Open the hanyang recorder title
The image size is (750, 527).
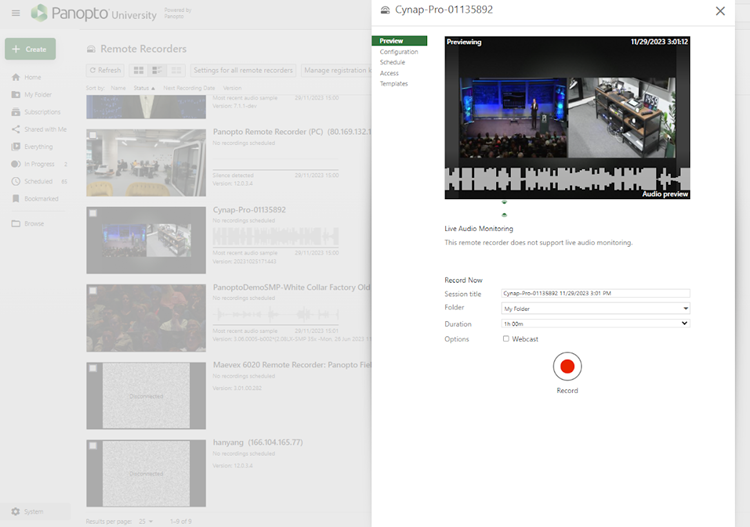click(257, 442)
